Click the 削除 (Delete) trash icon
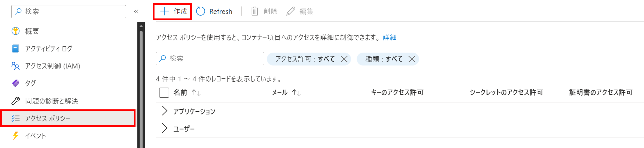 click(x=255, y=11)
